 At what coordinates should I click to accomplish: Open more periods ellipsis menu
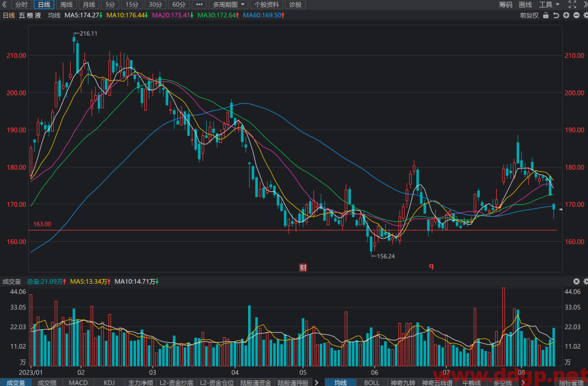click(199, 5)
